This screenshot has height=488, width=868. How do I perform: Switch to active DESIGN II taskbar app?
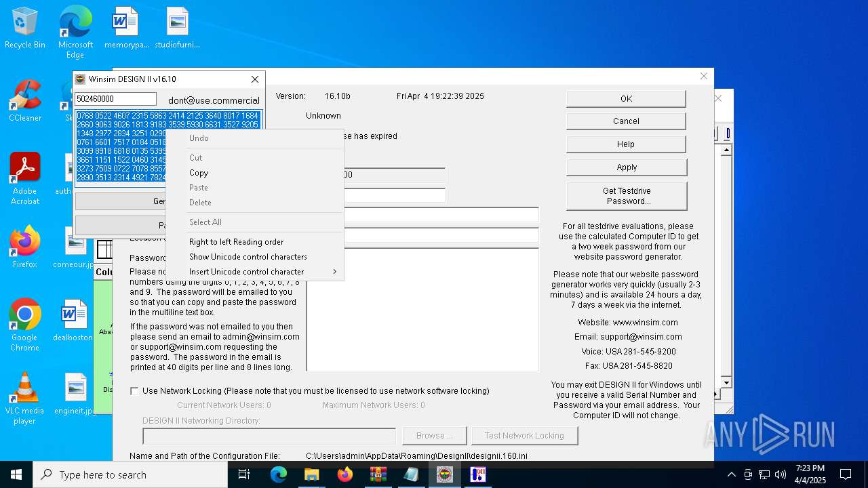[x=445, y=474]
